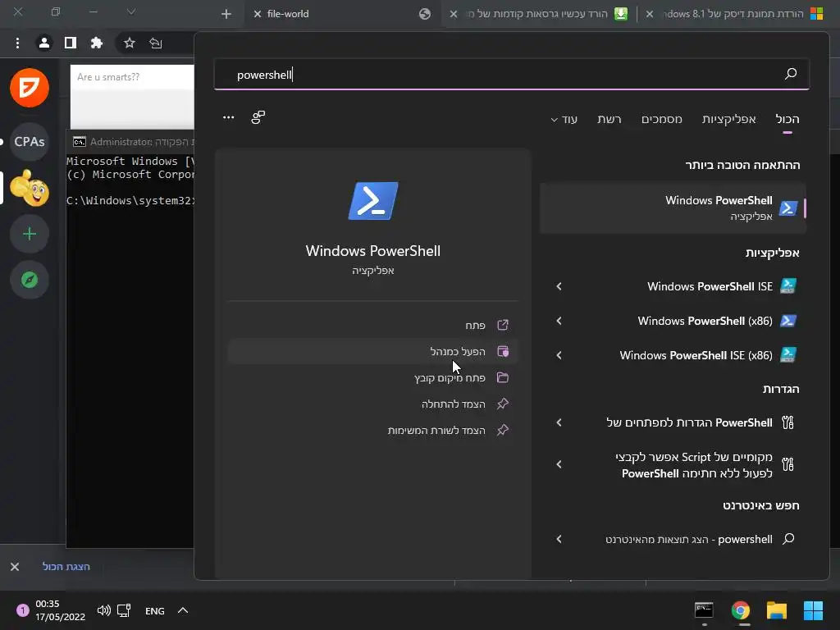Select Windows PowerShell best match result
The width and height of the screenshot is (840, 630).
673,208
